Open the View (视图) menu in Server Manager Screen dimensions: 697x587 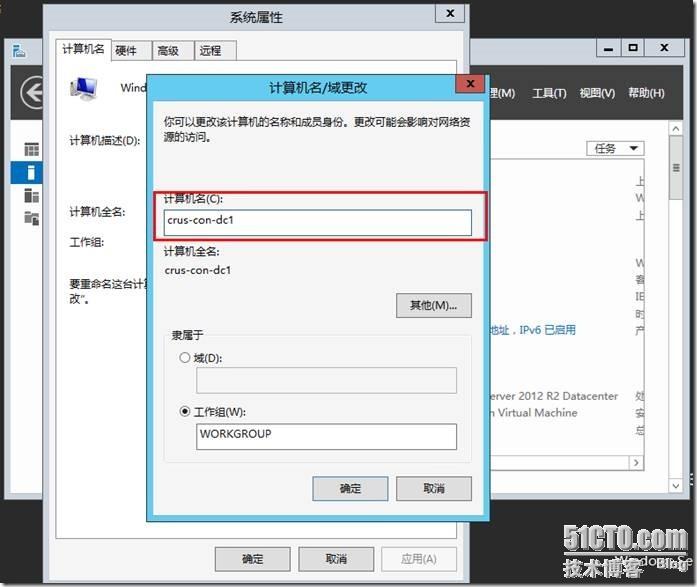tap(597, 93)
